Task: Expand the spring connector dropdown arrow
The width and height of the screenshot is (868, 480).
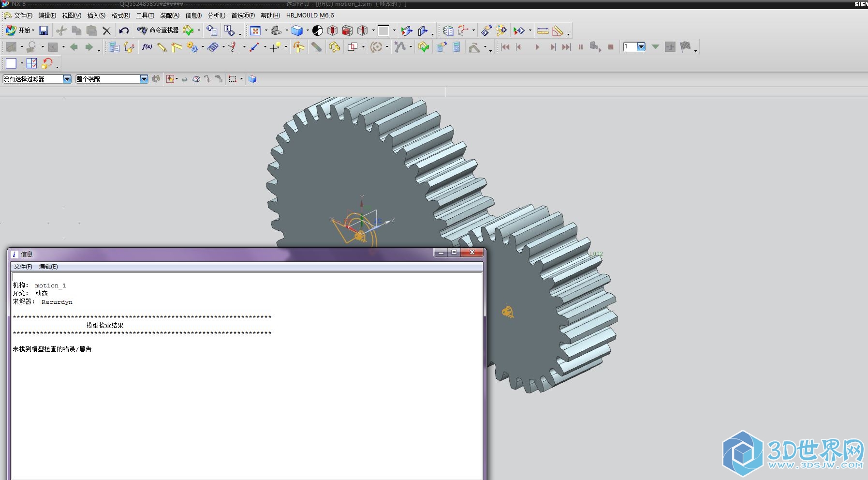Action: pyautogui.click(x=223, y=47)
